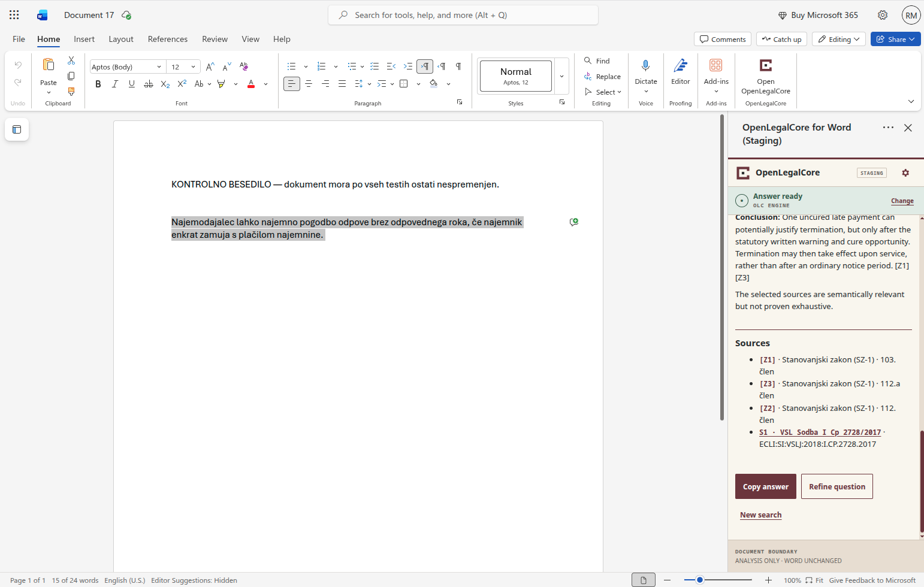Toggle underline formatting
The height and width of the screenshot is (587, 924).
pos(132,84)
